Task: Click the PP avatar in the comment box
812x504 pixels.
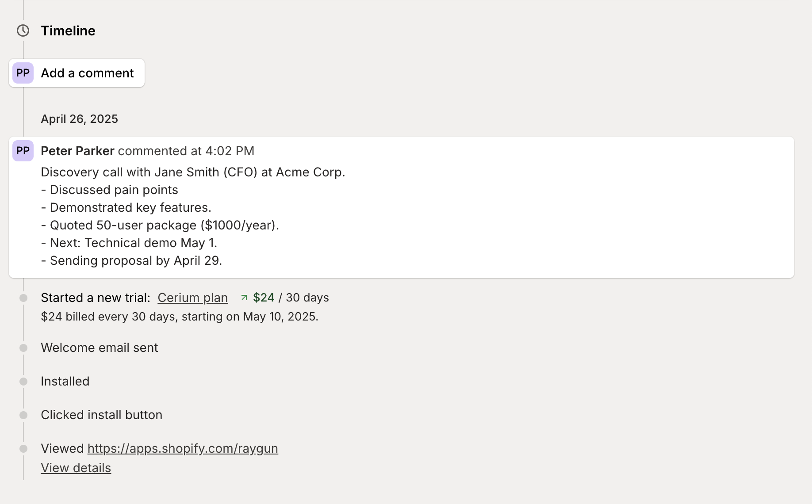Action: 23,73
